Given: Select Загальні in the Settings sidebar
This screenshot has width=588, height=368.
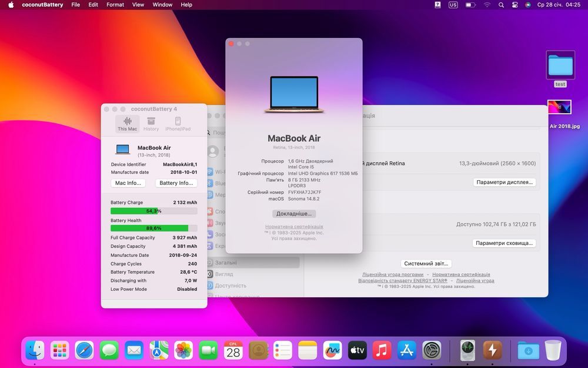Looking at the screenshot, I should tap(253, 263).
